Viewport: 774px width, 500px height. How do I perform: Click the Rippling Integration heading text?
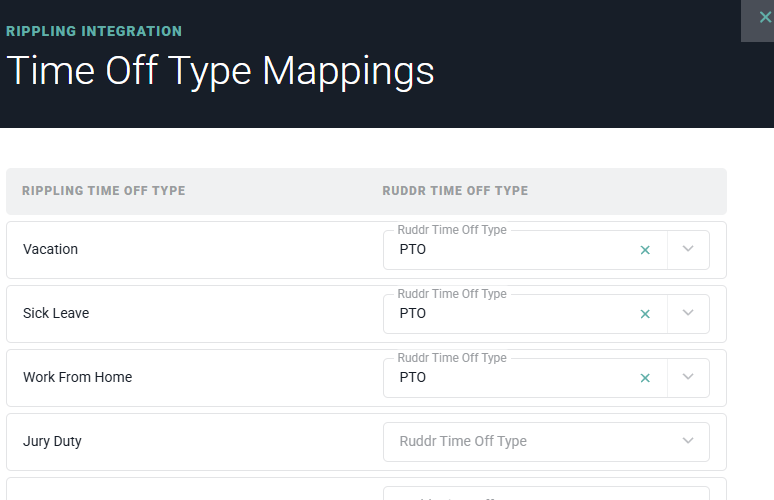94,31
